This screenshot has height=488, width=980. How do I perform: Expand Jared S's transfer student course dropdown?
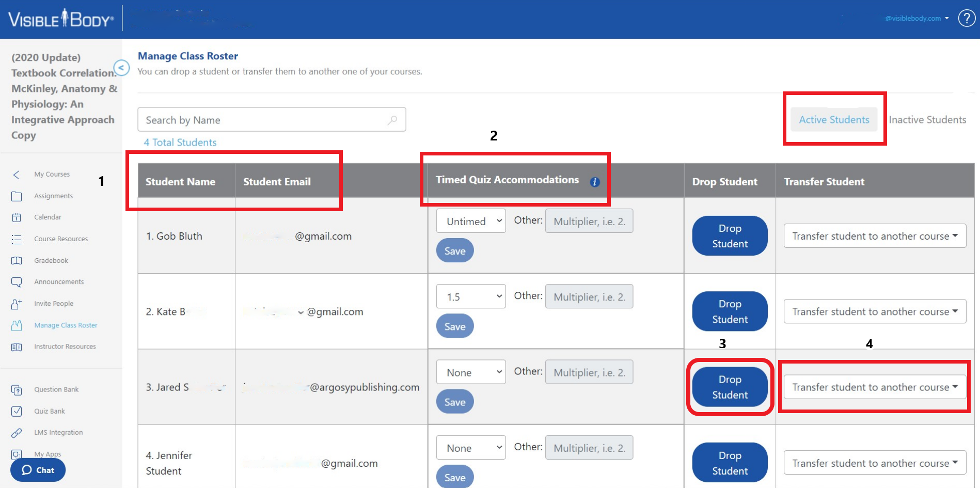point(875,387)
